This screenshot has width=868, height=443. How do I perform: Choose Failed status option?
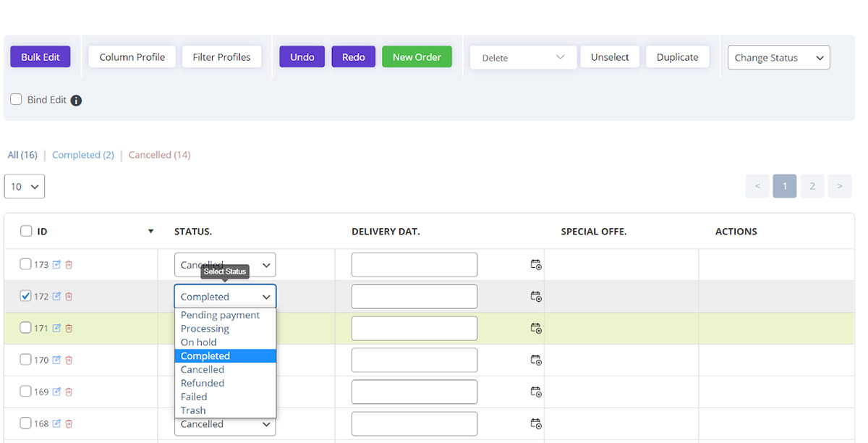coord(225,397)
